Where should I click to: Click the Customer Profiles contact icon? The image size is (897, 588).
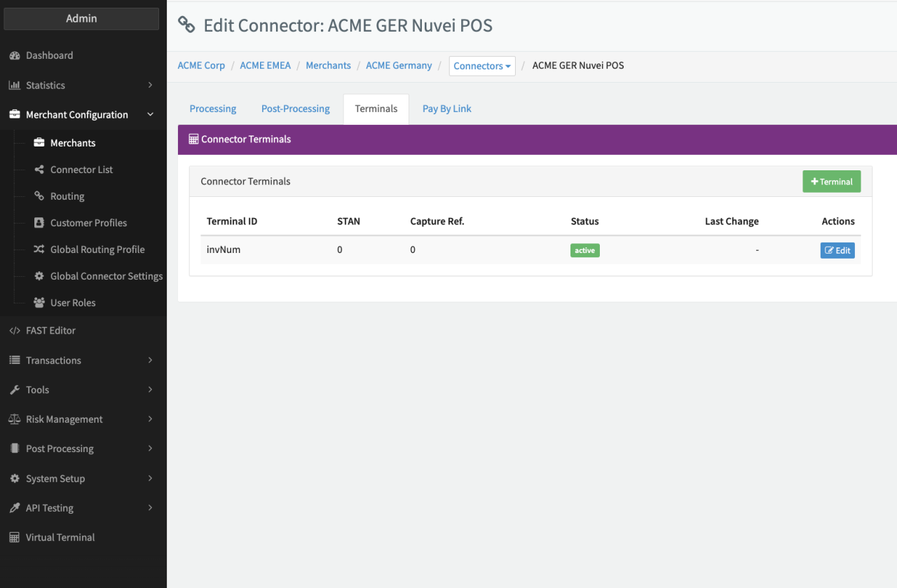pos(39,223)
